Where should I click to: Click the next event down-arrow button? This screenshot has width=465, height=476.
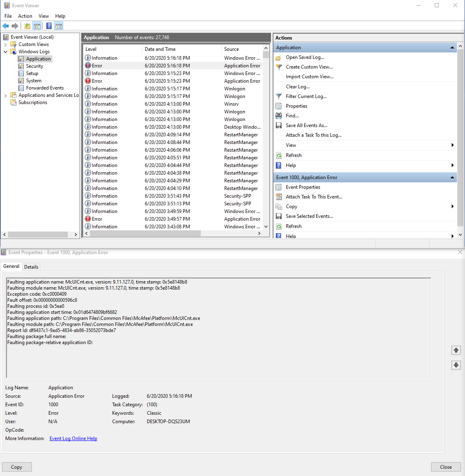(456, 365)
